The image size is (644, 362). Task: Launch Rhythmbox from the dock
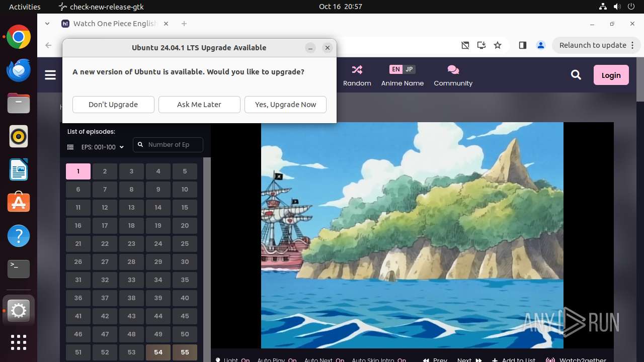coord(19,136)
